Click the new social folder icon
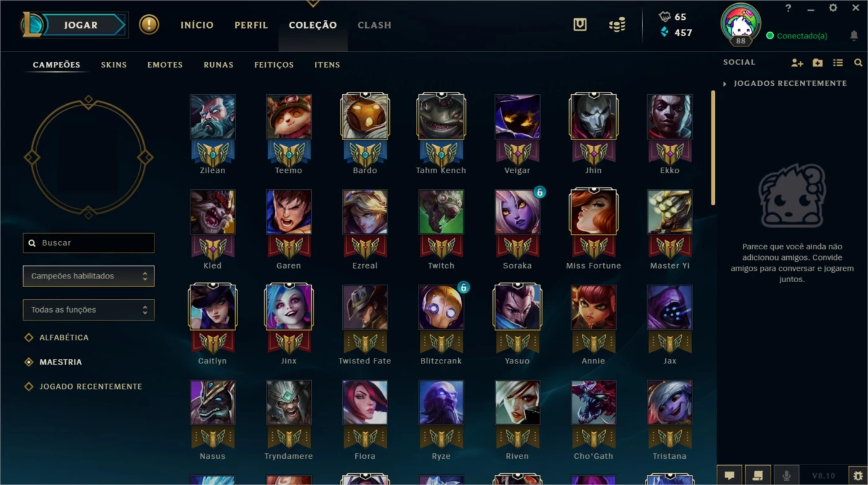The width and height of the screenshot is (868, 485). pos(818,63)
